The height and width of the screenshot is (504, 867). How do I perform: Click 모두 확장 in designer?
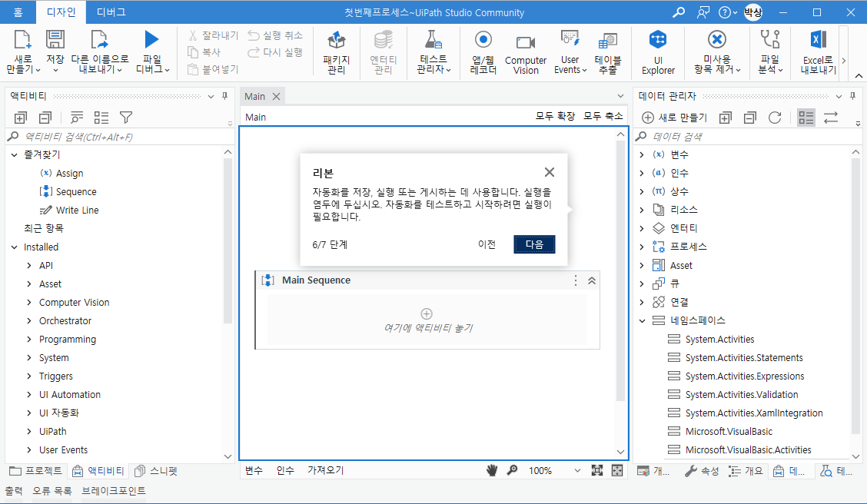[555, 116]
